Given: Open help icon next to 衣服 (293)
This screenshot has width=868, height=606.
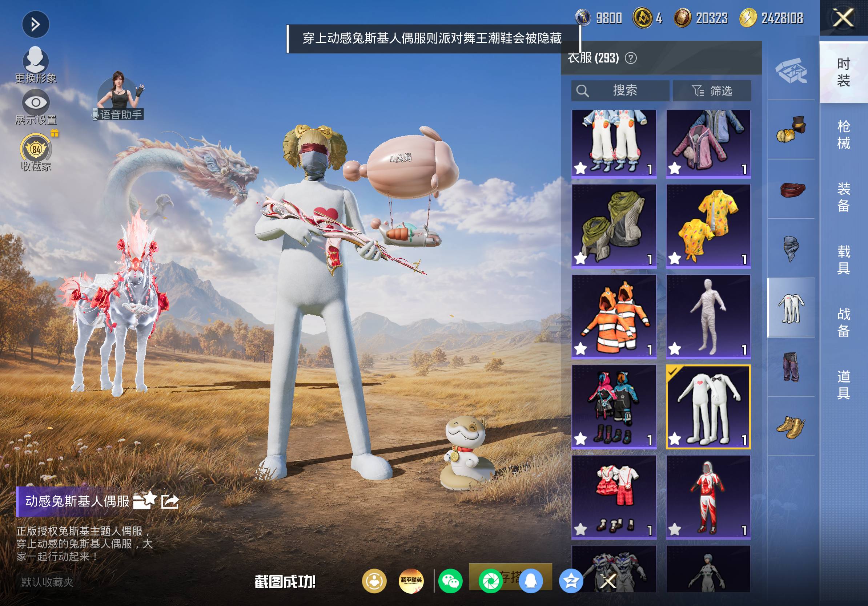Looking at the screenshot, I should 631,58.
